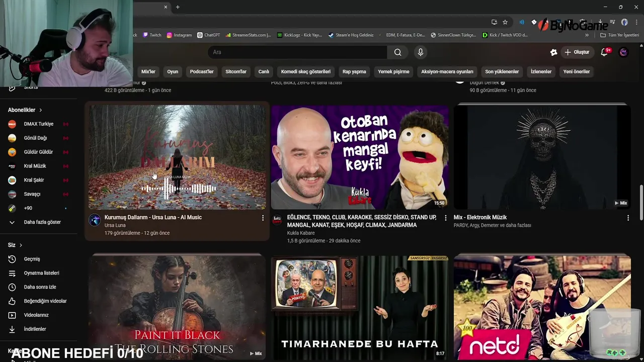Activate voice search microphone icon
This screenshot has height=362, width=644.
(x=421, y=52)
